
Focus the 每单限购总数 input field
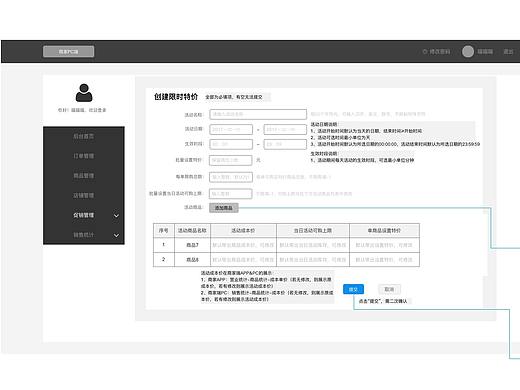click(231, 177)
